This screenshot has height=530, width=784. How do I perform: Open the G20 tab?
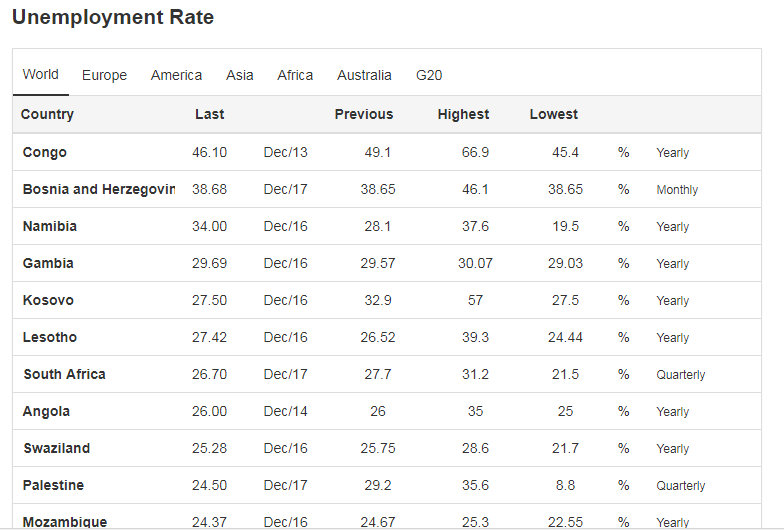(x=429, y=75)
